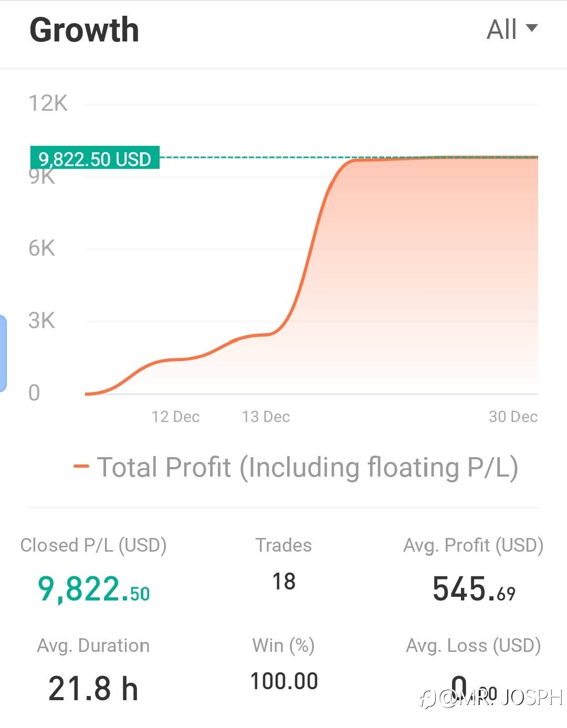Click the Avg. Duration 21.8 h value
Screen dimensions: 567x728
pyautogui.click(x=93, y=689)
